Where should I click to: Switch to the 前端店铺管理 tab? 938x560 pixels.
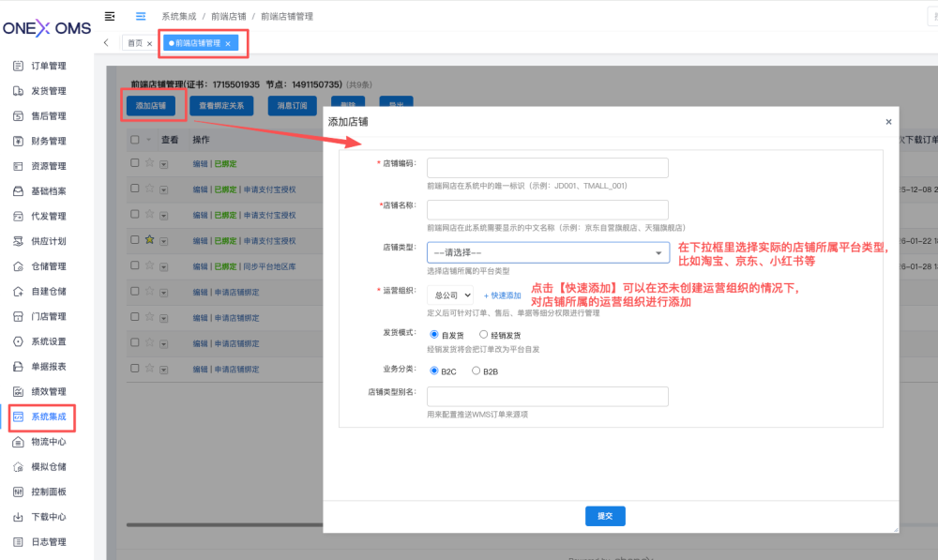coord(198,43)
